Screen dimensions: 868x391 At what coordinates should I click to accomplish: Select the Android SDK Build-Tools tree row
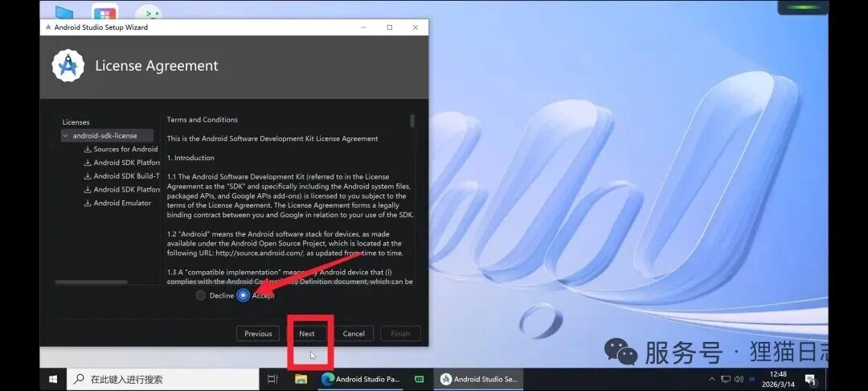click(x=122, y=176)
